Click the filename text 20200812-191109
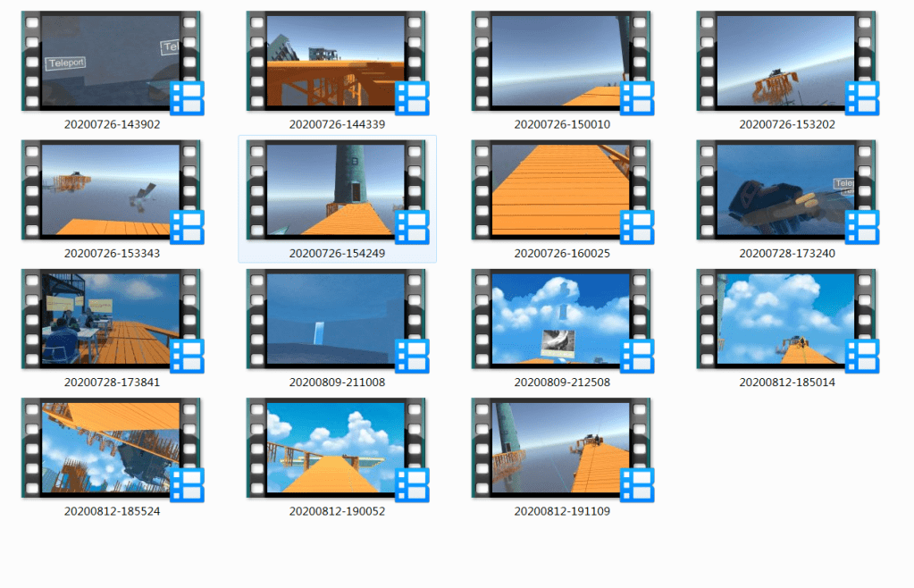Image resolution: width=914 pixels, height=588 pixels. click(562, 511)
